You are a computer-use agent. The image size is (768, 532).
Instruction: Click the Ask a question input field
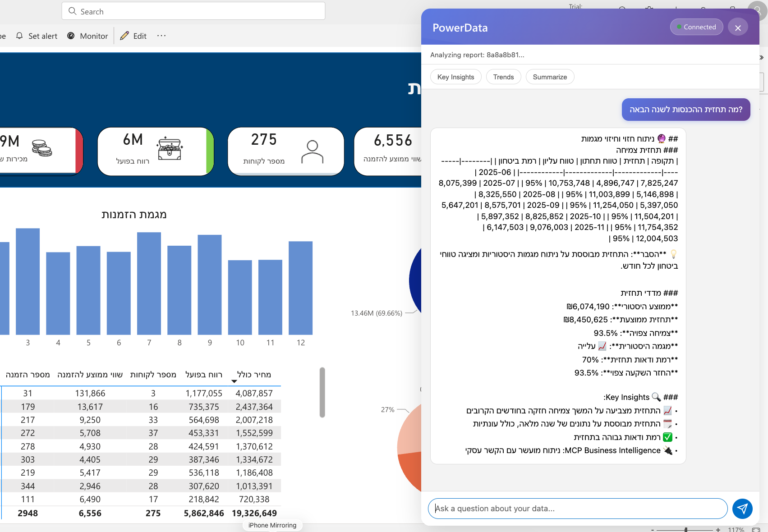tap(577, 509)
